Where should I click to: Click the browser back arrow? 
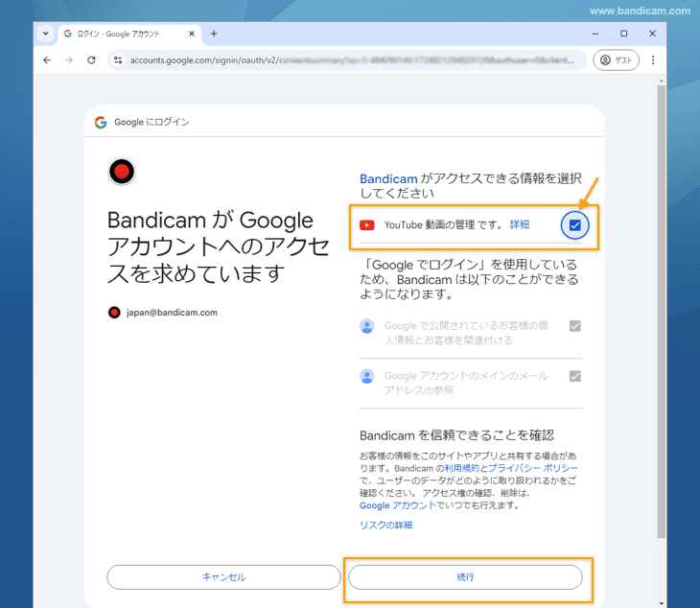click(x=47, y=60)
